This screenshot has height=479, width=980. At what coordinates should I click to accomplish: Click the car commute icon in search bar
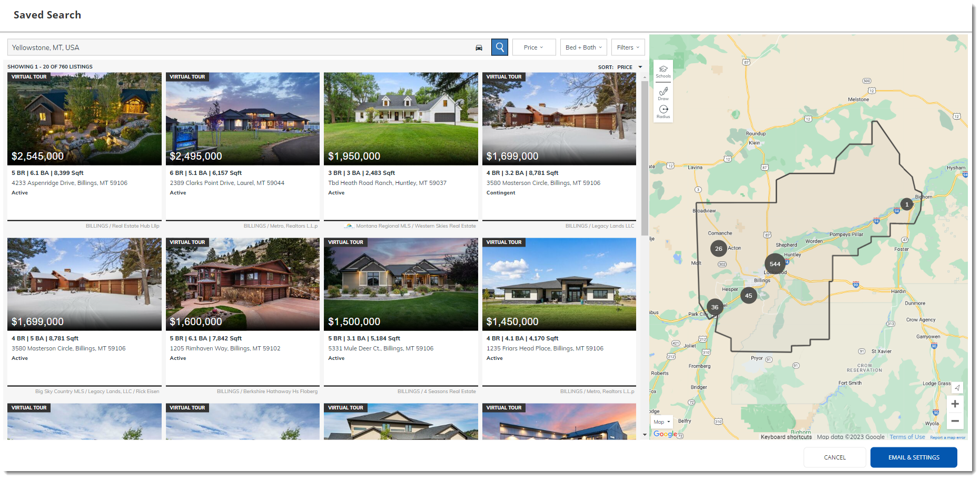pyautogui.click(x=479, y=48)
